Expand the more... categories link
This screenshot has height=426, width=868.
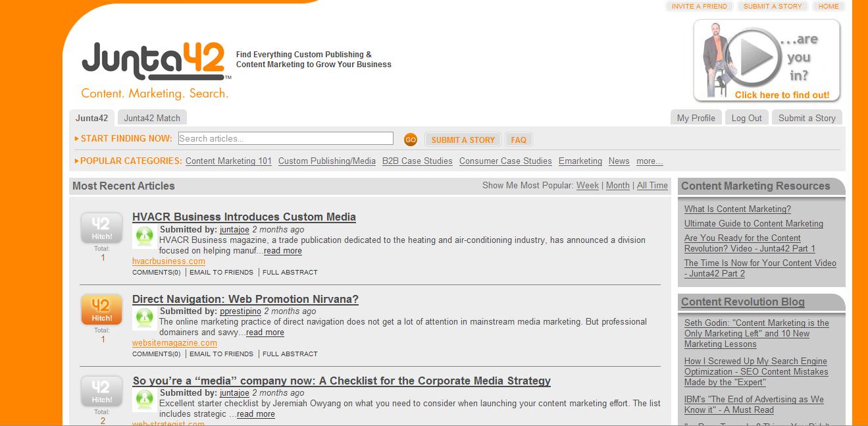[x=650, y=161]
